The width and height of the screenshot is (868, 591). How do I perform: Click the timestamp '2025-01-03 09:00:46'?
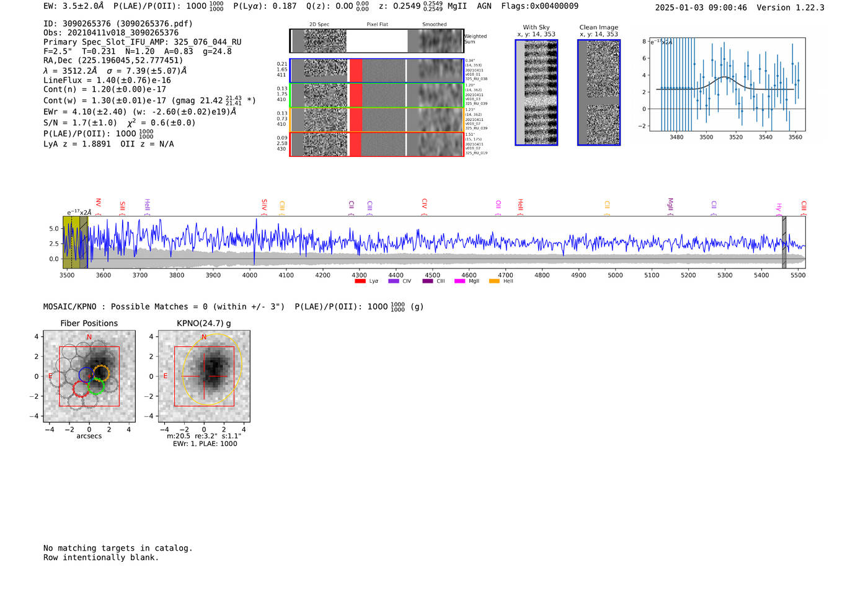tap(701, 7)
